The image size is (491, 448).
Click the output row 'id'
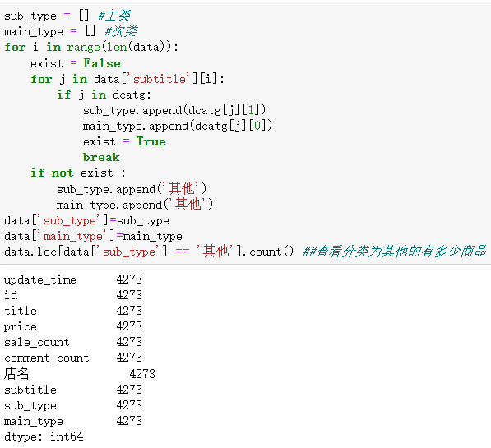pos(73,295)
